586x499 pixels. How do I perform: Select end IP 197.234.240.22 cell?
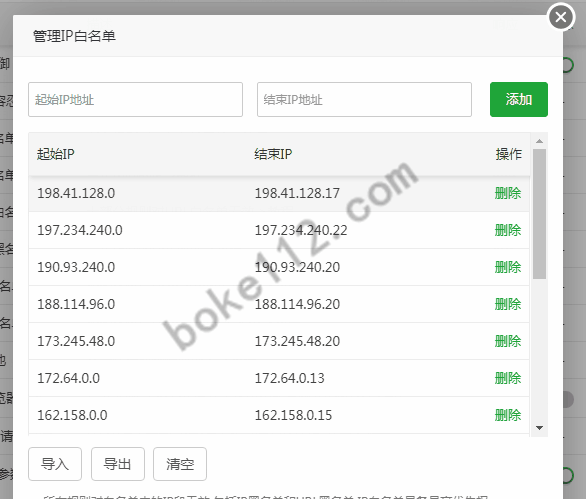[x=301, y=230]
